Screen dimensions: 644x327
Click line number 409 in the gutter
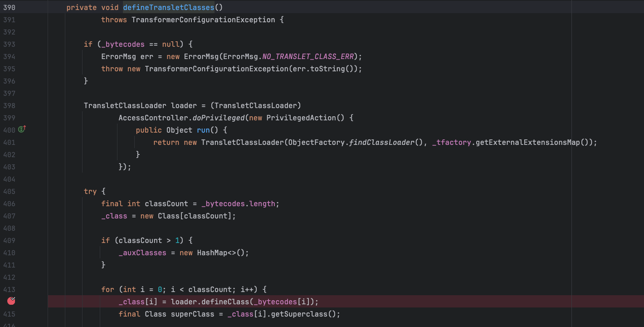tap(9, 240)
